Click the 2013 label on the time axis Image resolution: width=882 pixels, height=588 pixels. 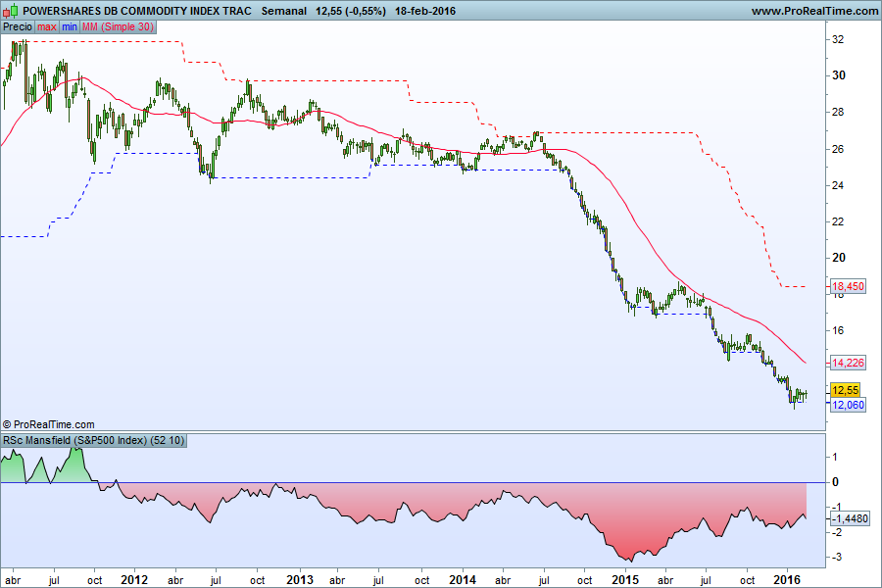click(300, 580)
